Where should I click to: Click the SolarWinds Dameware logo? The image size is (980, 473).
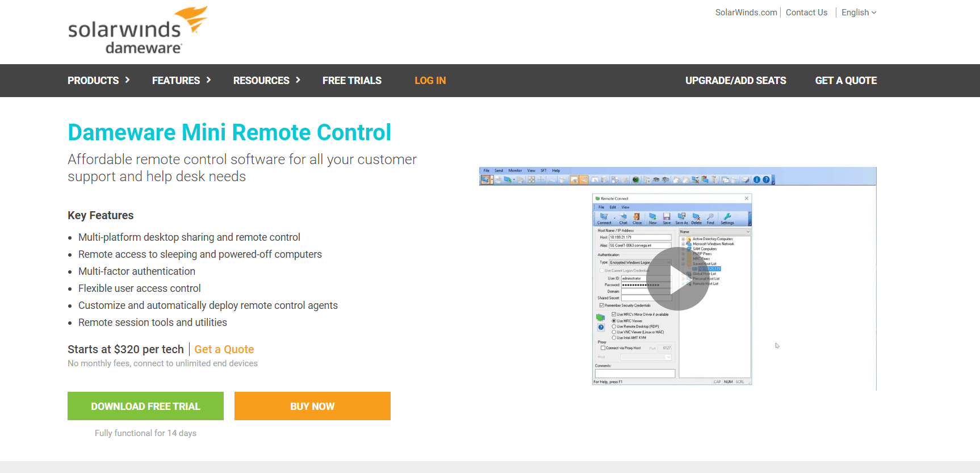[138, 31]
